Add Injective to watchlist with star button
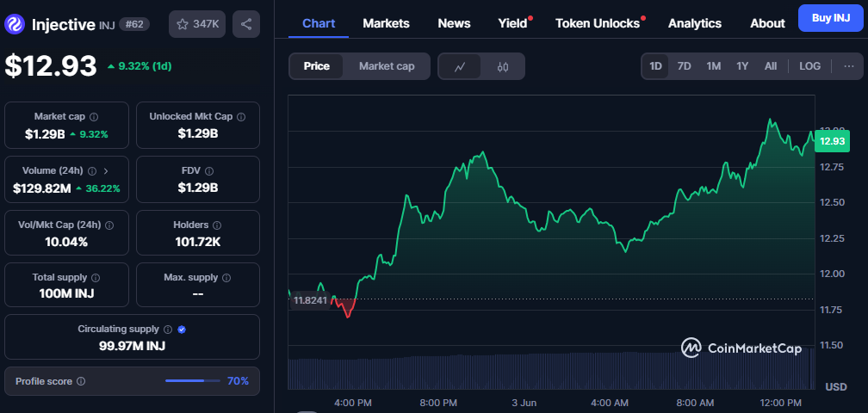Screen dimensions: 868x413 point(197,24)
